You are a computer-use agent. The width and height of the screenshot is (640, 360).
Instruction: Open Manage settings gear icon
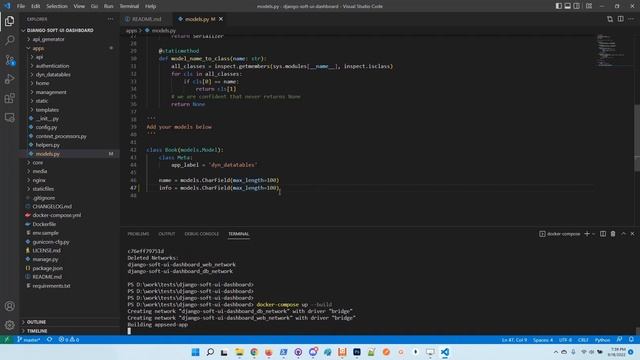(9, 325)
